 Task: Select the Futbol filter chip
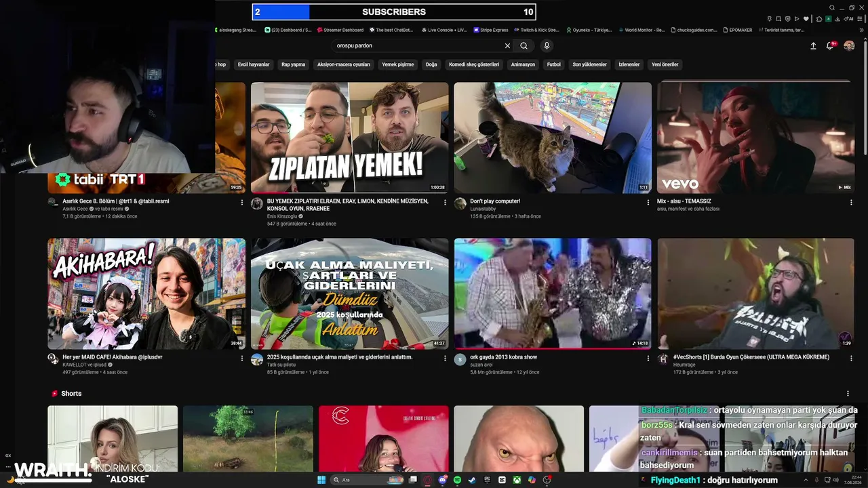[554, 64]
